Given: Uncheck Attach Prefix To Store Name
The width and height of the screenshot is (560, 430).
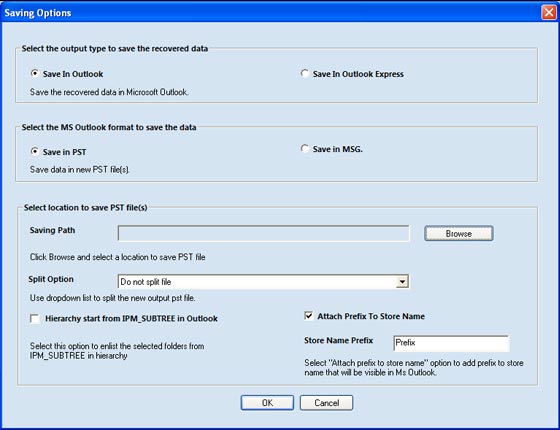Looking at the screenshot, I should 309,316.
